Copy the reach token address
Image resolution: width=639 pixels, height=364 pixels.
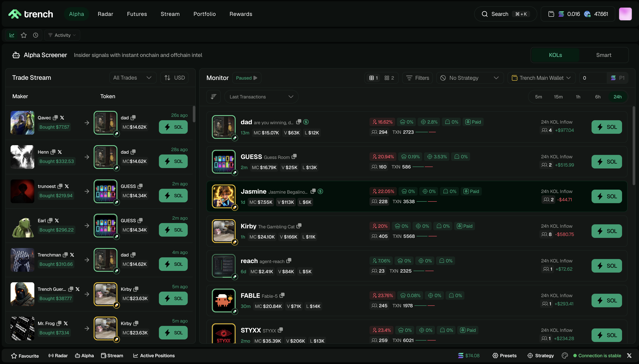tap(289, 261)
